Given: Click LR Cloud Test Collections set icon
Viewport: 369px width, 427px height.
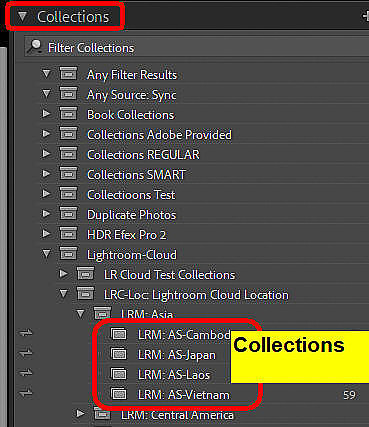Looking at the screenshot, I should (x=85, y=274).
